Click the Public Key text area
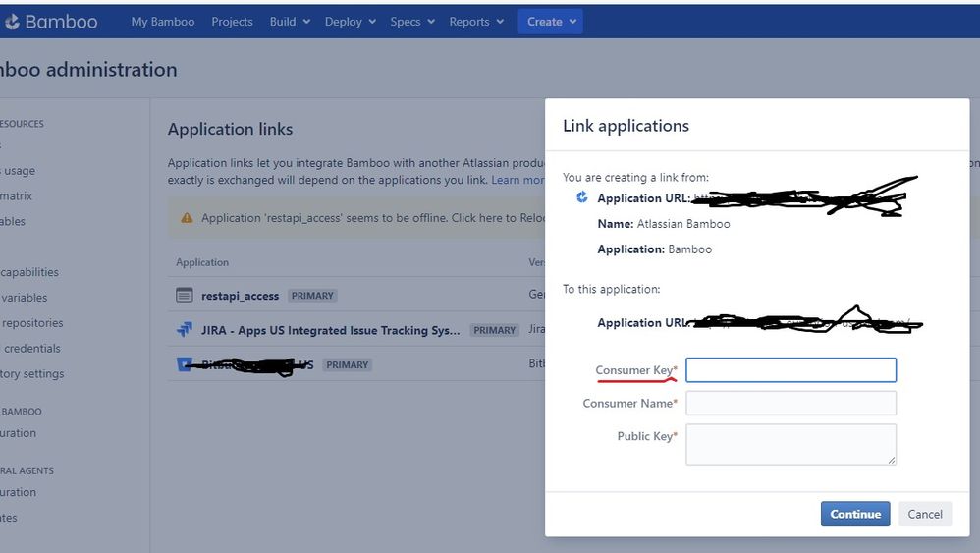The height and width of the screenshot is (553, 980). point(790,444)
